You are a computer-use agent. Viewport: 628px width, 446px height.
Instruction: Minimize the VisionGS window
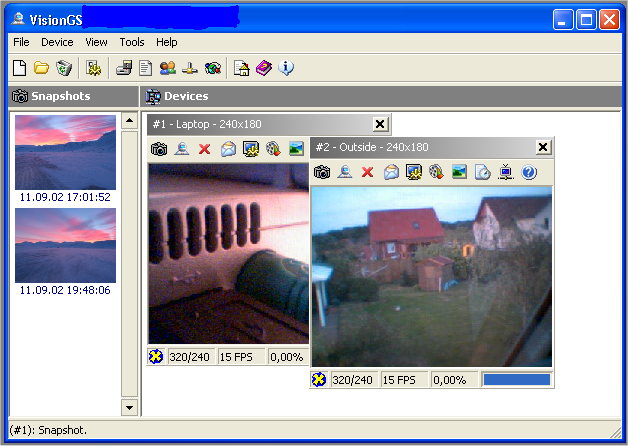(x=563, y=20)
